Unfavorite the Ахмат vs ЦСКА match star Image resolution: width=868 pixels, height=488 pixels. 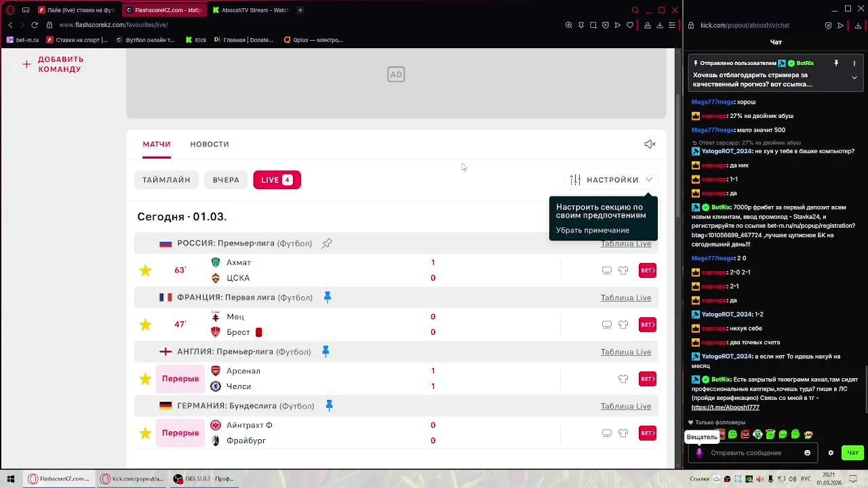tap(145, 270)
